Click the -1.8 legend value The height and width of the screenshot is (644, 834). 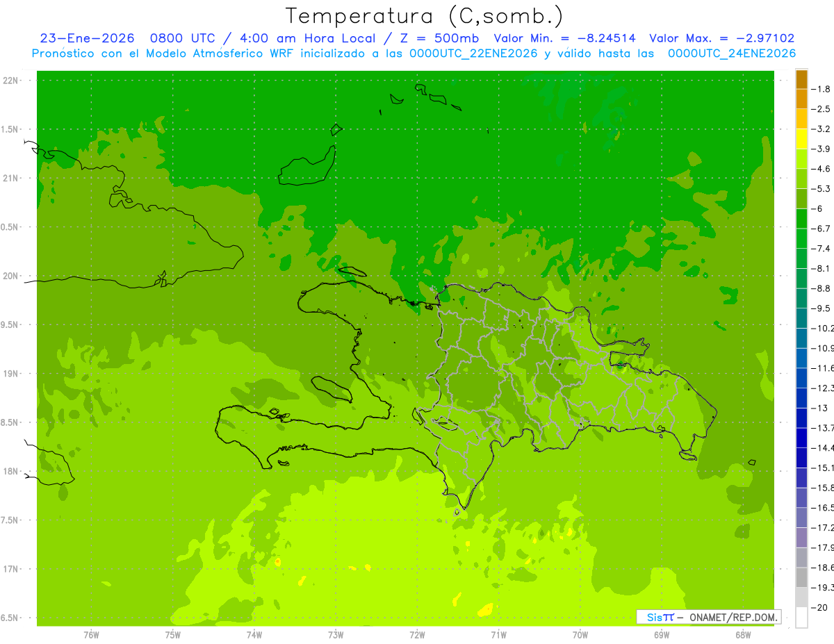pyautogui.click(x=821, y=89)
